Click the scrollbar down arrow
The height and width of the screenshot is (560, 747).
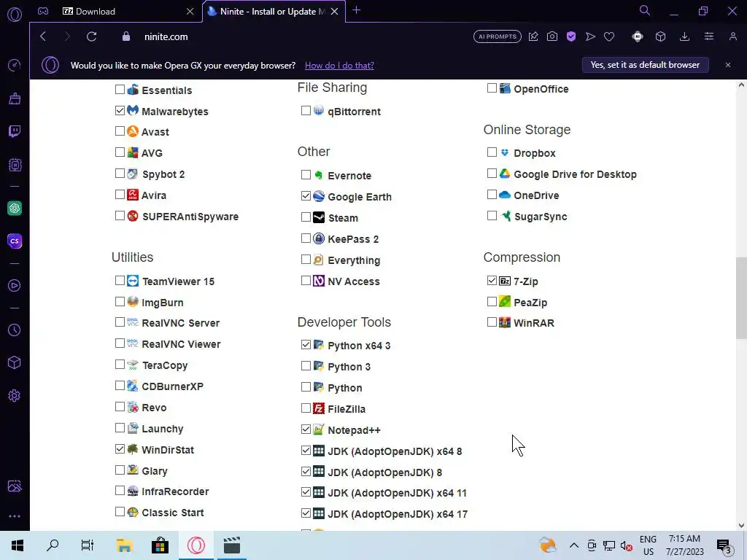pyautogui.click(x=741, y=525)
